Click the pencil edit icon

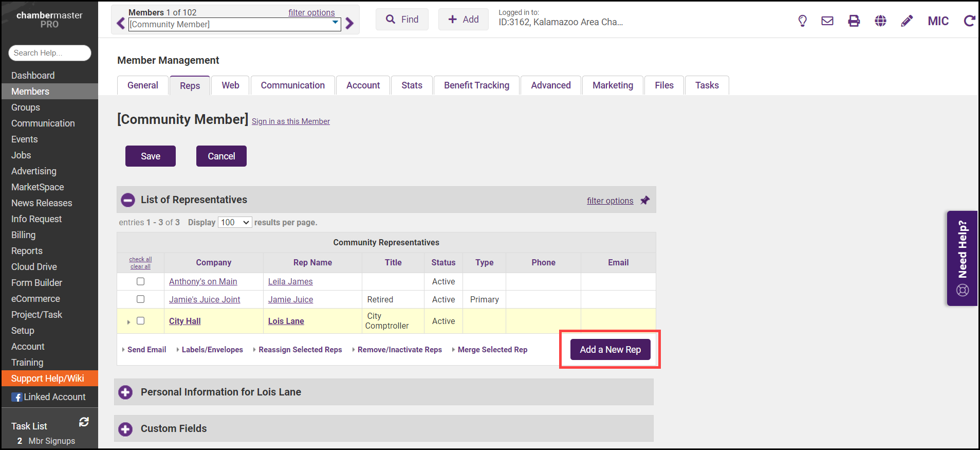907,21
